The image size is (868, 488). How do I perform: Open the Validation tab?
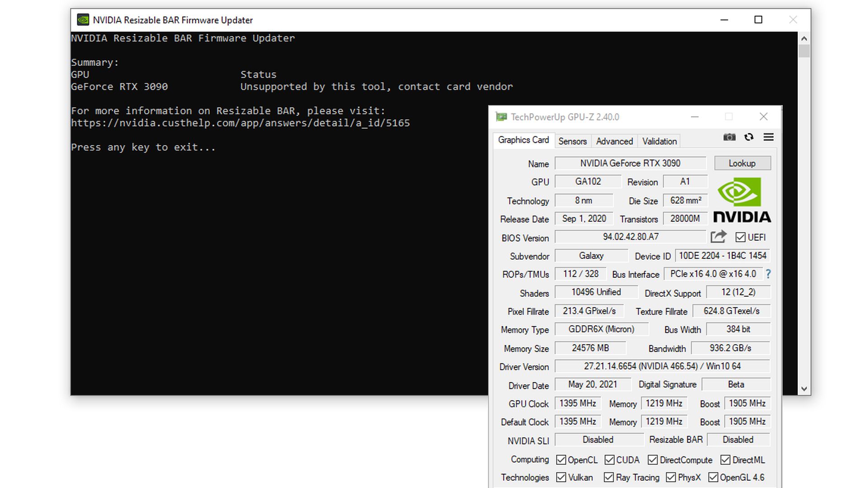(x=659, y=141)
